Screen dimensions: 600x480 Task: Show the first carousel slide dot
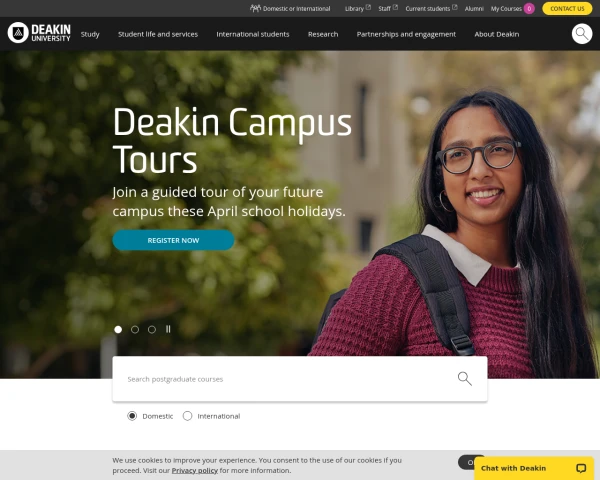(x=118, y=330)
